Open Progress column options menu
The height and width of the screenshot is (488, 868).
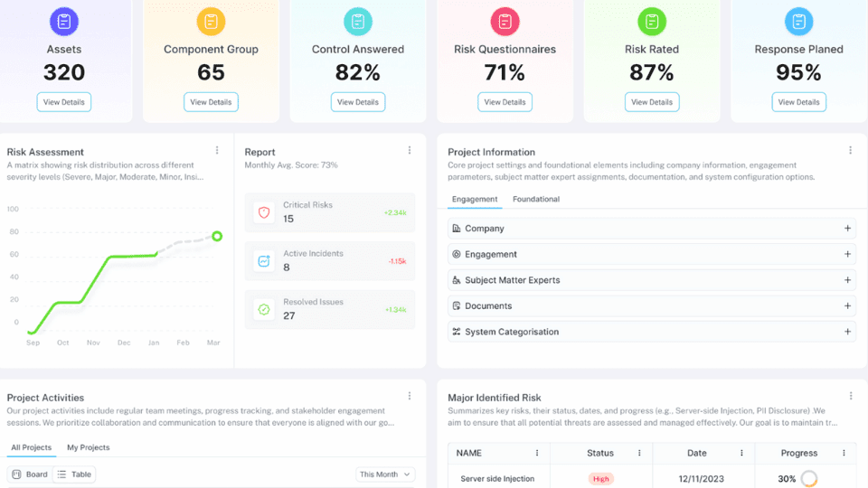tap(844, 453)
